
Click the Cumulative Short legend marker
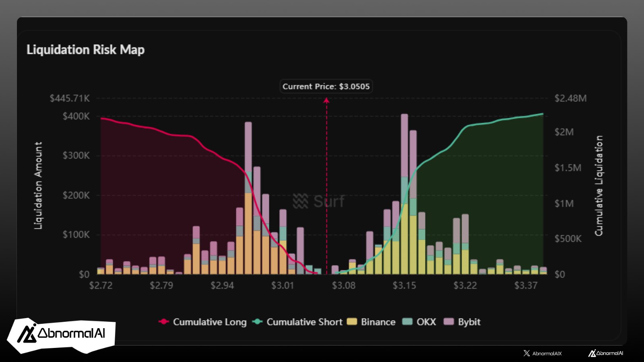tap(258, 322)
